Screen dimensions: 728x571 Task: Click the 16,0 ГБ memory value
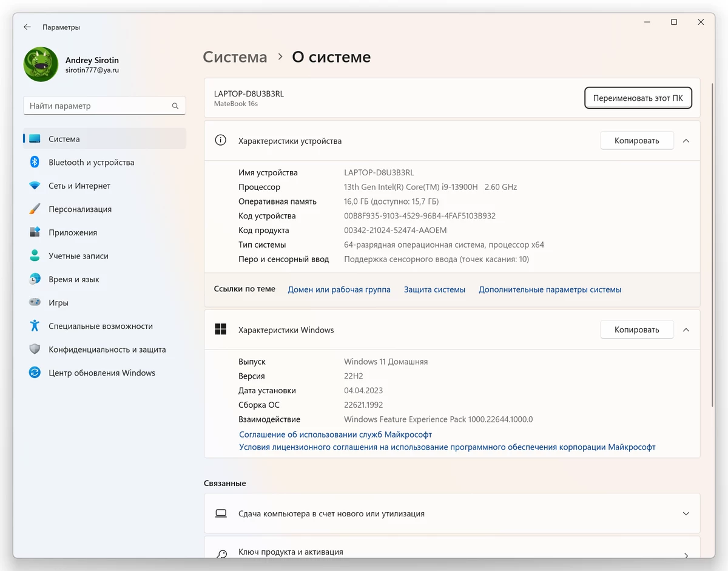[391, 201]
